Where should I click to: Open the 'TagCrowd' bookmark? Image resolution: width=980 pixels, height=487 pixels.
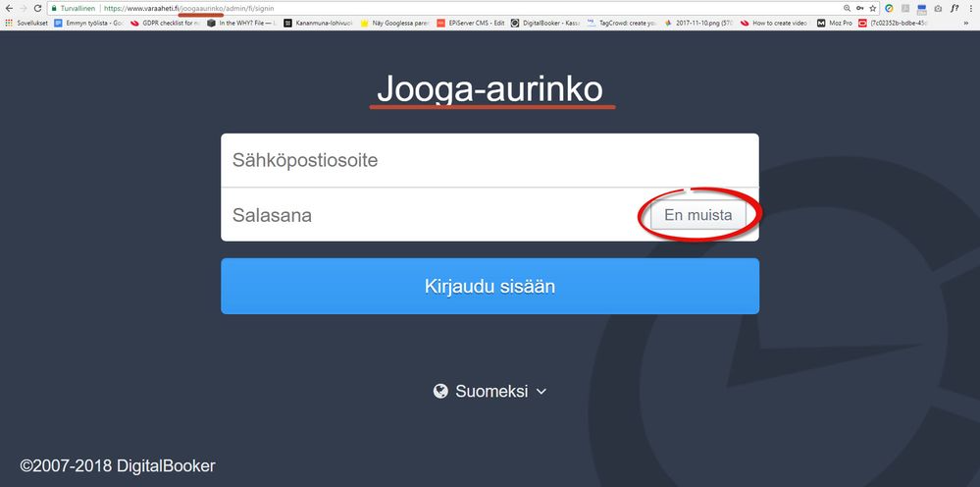coord(622,24)
